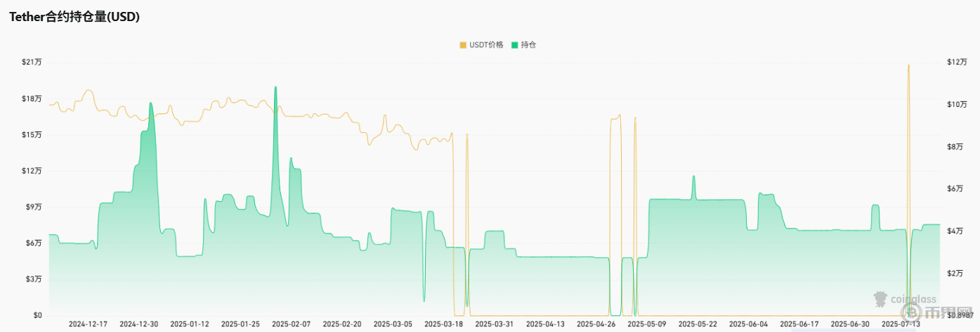The image size is (980, 332).
Task: Select the 2024-12-17 date on x-axis
Action: pyautogui.click(x=88, y=324)
